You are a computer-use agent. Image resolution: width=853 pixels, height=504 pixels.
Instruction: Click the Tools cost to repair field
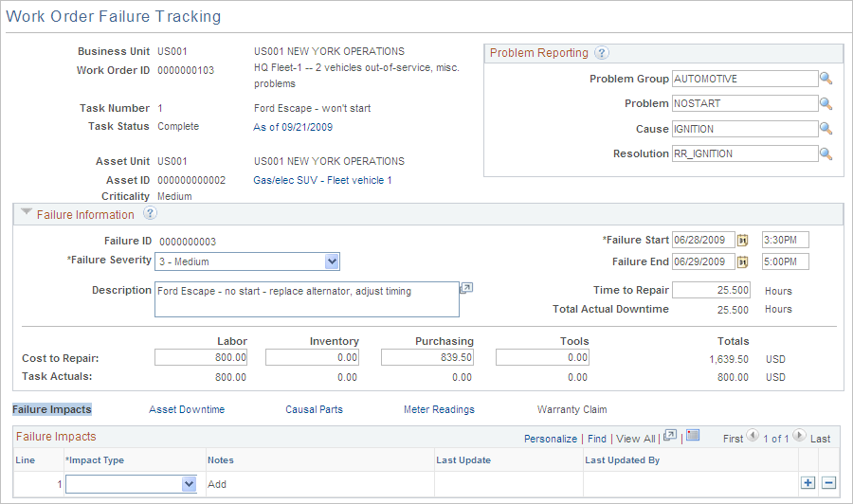[542, 357]
